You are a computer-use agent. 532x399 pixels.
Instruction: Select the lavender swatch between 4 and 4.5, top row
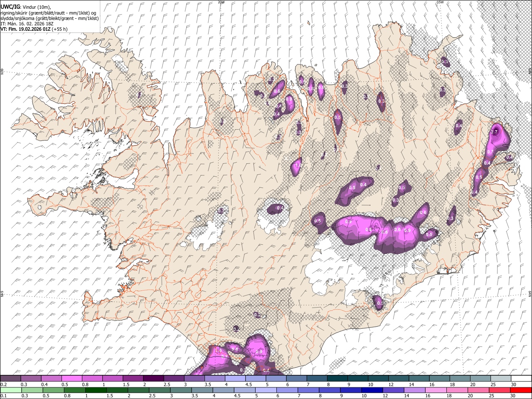pos(235,379)
